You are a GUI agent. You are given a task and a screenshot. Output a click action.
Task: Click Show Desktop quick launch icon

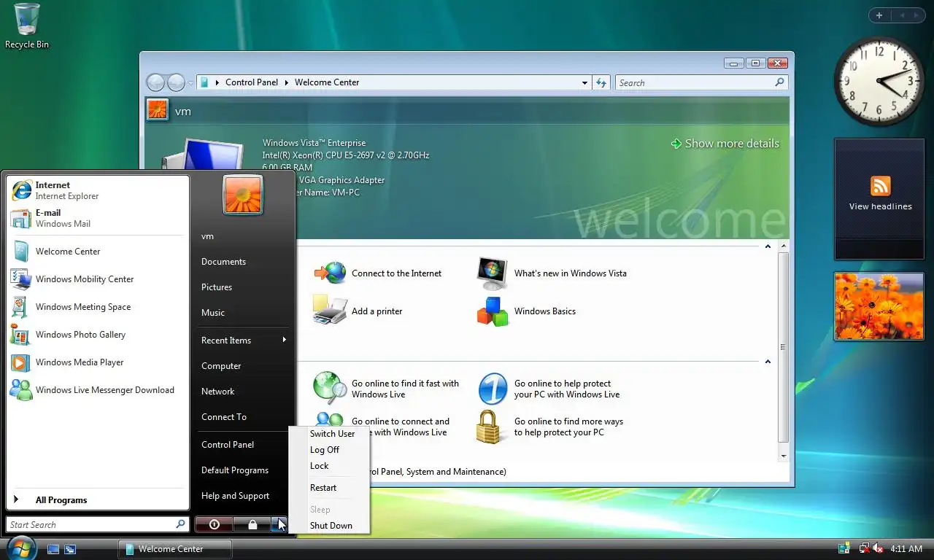[x=53, y=549]
